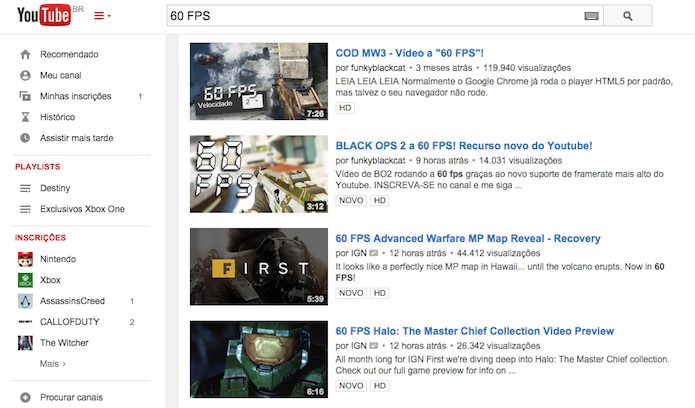
Task: Open the AssassinsCreed subscription
Action: point(72,301)
